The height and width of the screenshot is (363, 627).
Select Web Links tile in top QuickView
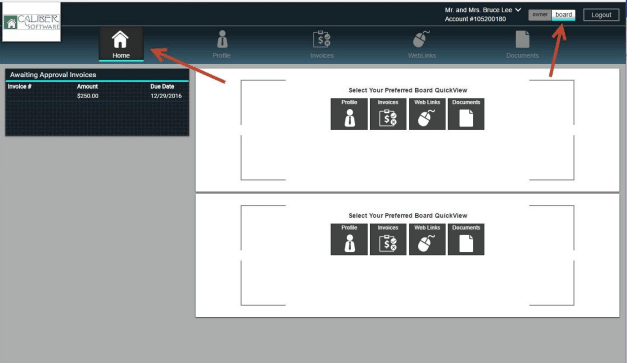pos(427,114)
